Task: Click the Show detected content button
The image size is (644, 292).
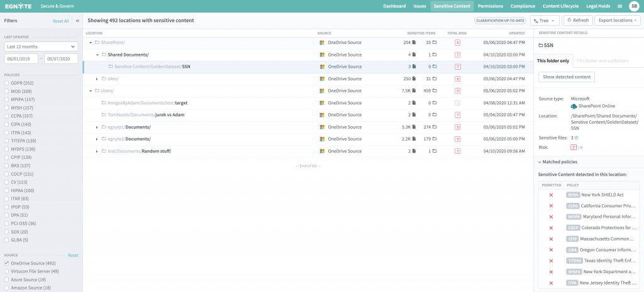Action: 566,77
